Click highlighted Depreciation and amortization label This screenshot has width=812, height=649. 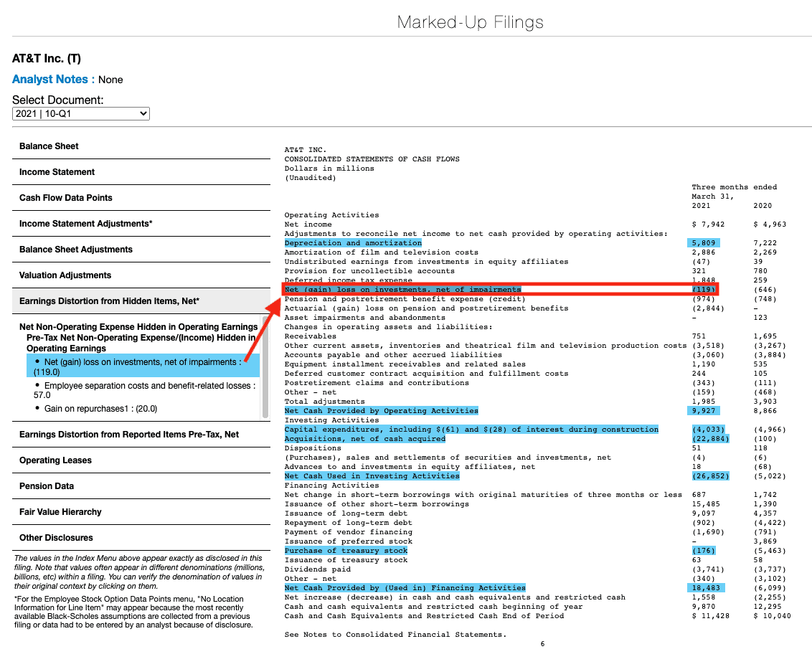(x=353, y=242)
